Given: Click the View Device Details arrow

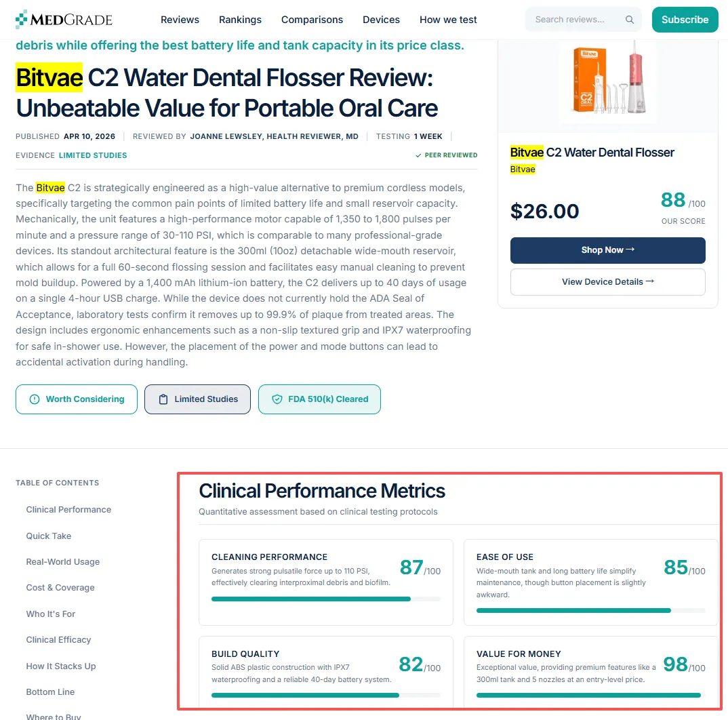Looking at the screenshot, I should (650, 281).
